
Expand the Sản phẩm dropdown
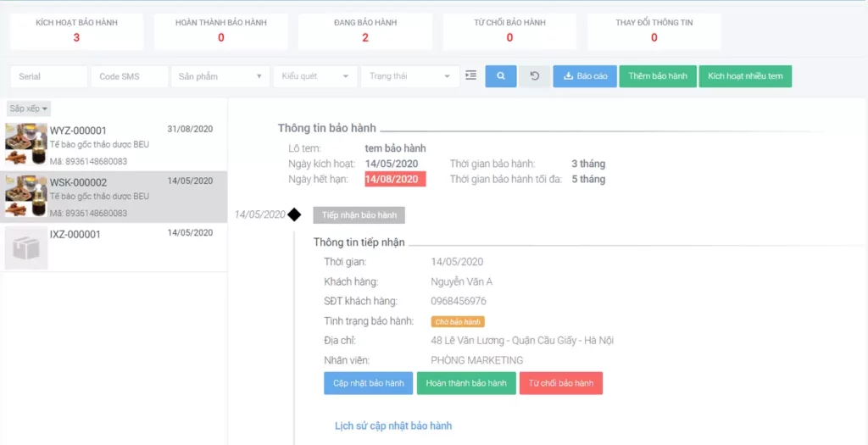point(220,76)
